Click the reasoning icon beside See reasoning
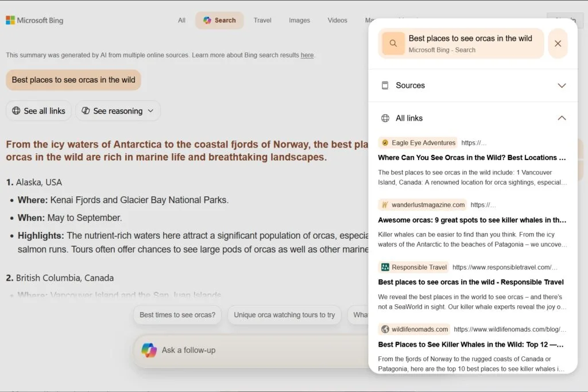 pos(86,111)
